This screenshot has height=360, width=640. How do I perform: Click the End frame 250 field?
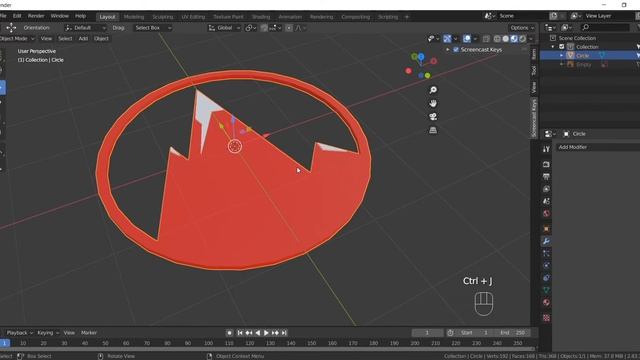click(x=512, y=333)
